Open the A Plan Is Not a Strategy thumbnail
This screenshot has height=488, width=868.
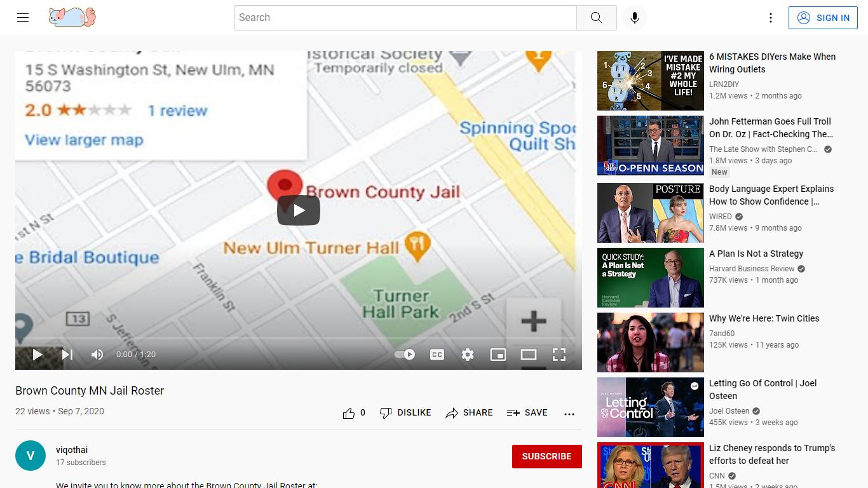tap(651, 278)
